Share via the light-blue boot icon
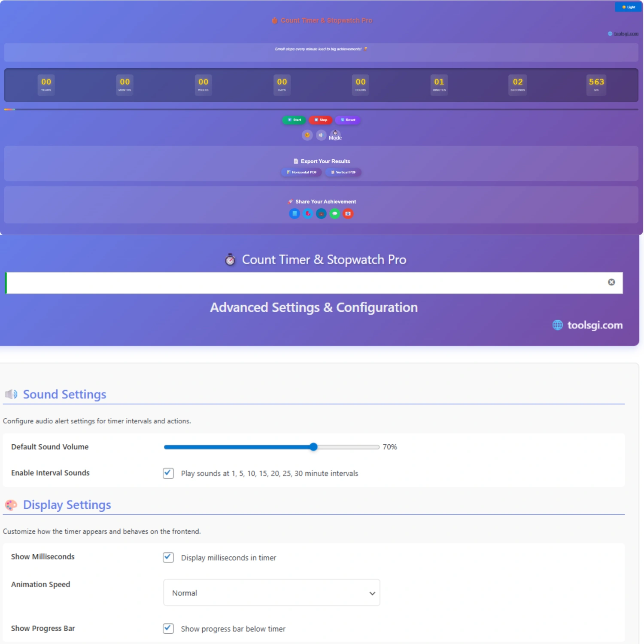This screenshot has height=644, width=644. pyautogui.click(x=308, y=213)
